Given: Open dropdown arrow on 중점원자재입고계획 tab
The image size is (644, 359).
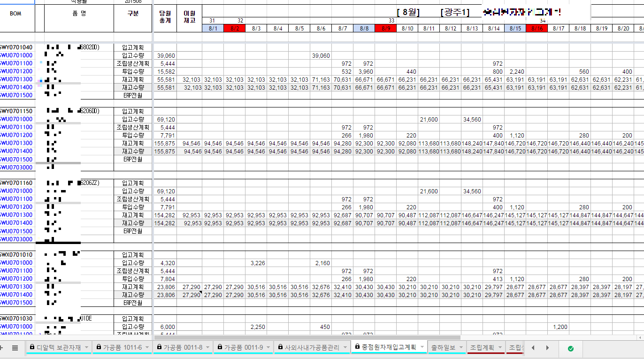Looking at the screenshot, I should pos(422,347).
